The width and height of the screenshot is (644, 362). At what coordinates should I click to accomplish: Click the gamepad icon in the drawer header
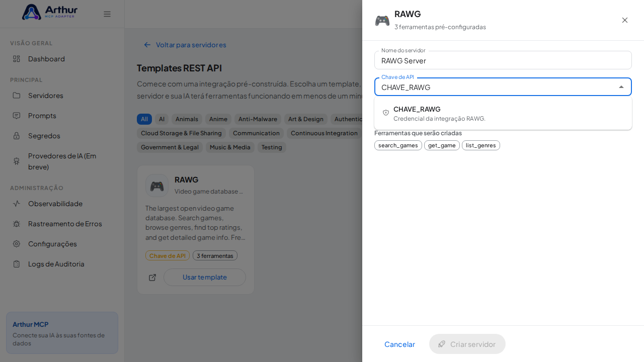point(382,21)
